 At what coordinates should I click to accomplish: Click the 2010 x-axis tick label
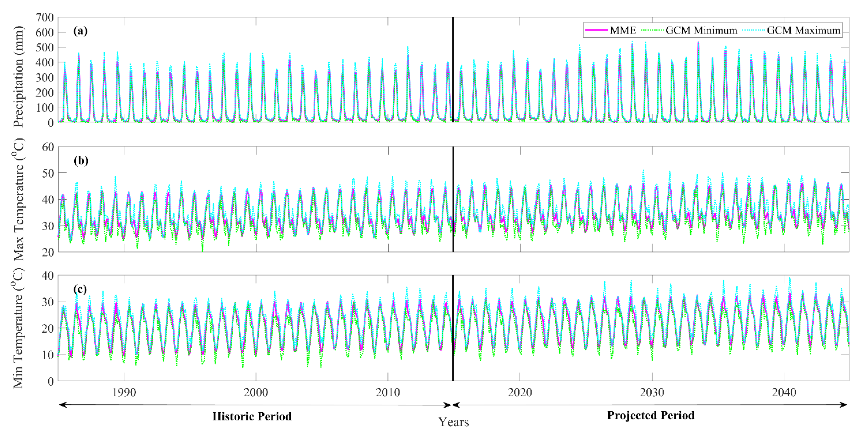point(388,392)
